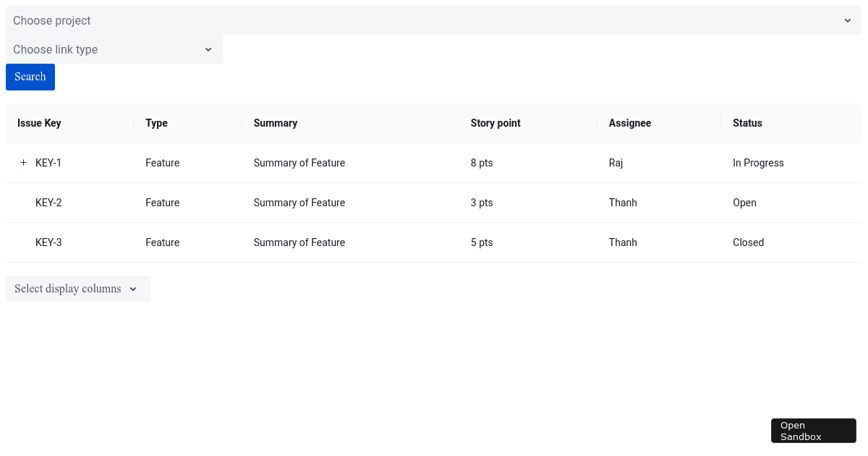
Task: Click the blue Search button
Action: tap(30, 77)
